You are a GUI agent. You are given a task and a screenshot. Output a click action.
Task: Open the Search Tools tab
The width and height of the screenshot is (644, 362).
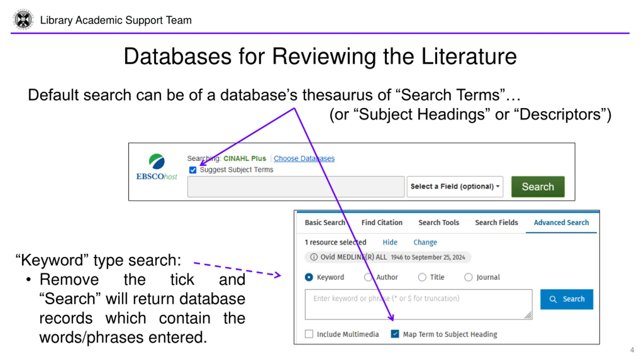pos(438,222)
